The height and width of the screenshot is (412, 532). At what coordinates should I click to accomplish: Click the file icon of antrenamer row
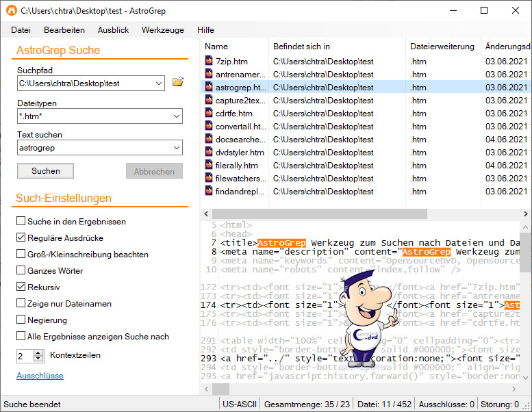pyautogui.click(x=209, y=74)
